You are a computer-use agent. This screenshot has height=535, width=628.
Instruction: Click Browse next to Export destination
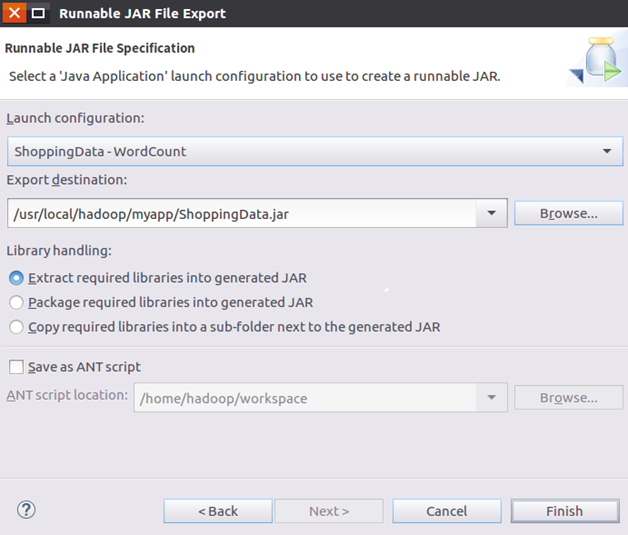point(568,213)
